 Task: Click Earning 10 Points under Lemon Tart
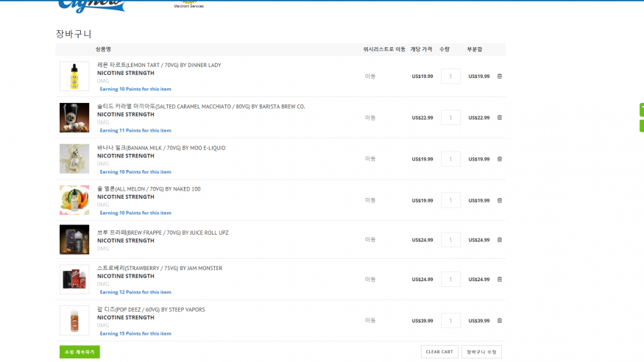pos(135,89)
